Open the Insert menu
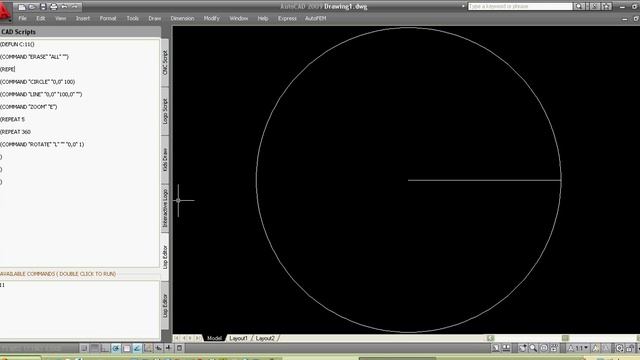 tap(82, 18)
